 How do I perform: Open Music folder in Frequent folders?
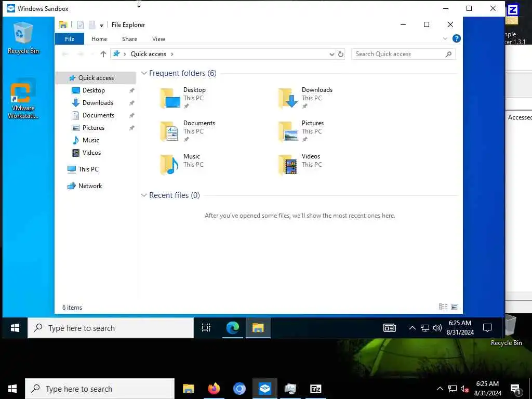pos(182,164)
